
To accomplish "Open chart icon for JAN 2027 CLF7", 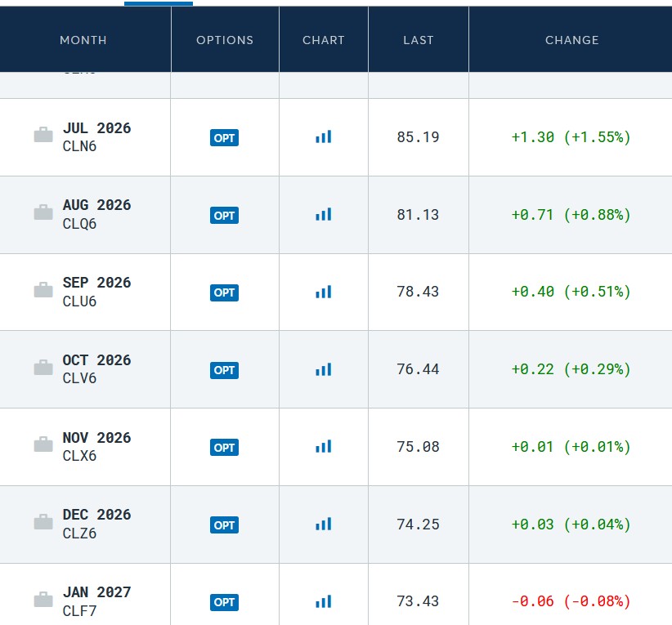I will 324,601.
